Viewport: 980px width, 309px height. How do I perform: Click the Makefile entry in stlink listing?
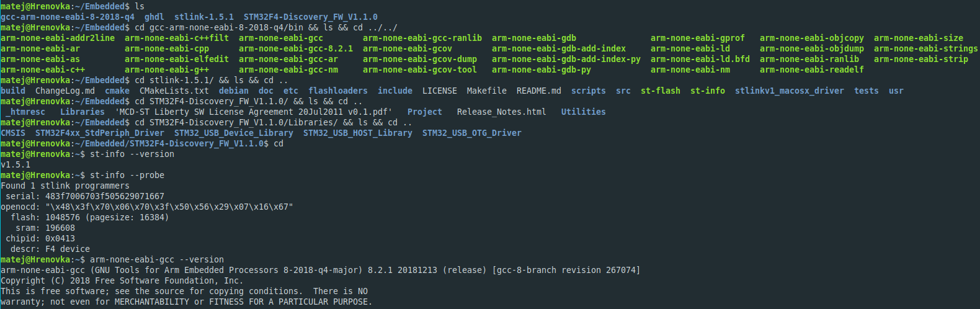pos(486,91)
